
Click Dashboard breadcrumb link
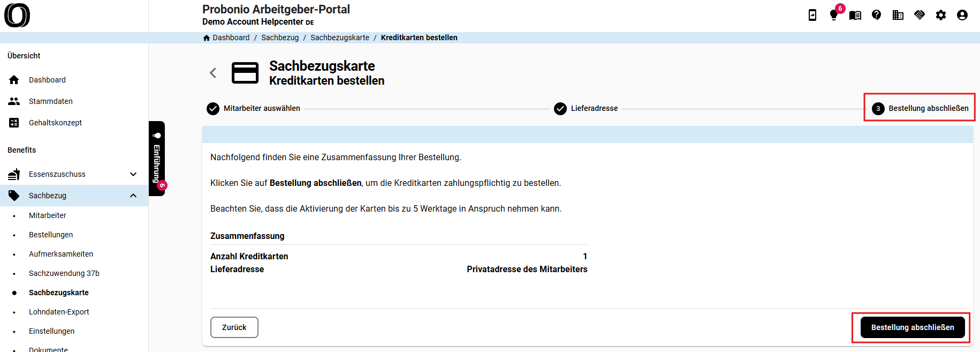coord(231,38)
